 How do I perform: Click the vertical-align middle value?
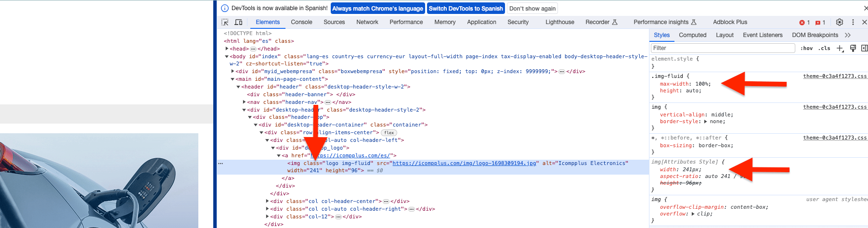(x=721, y=115)
